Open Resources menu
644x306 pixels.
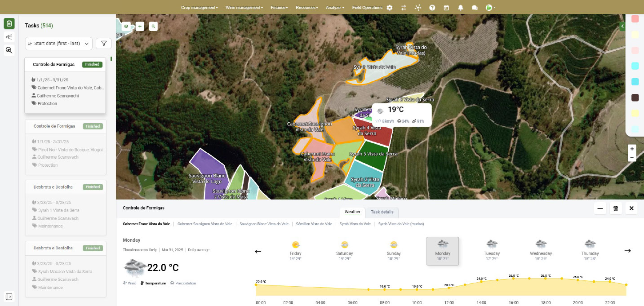coord(306,8)
